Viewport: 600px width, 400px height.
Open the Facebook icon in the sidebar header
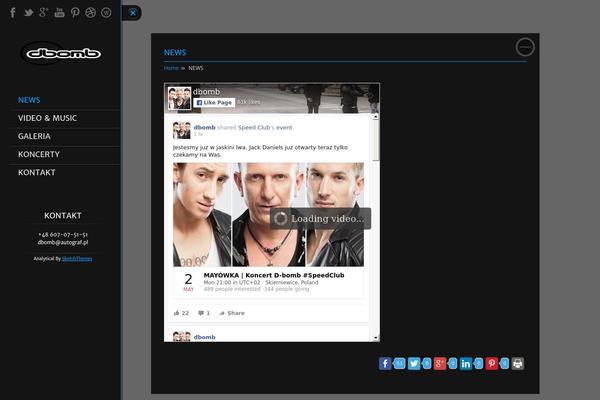tap(13, 13)
